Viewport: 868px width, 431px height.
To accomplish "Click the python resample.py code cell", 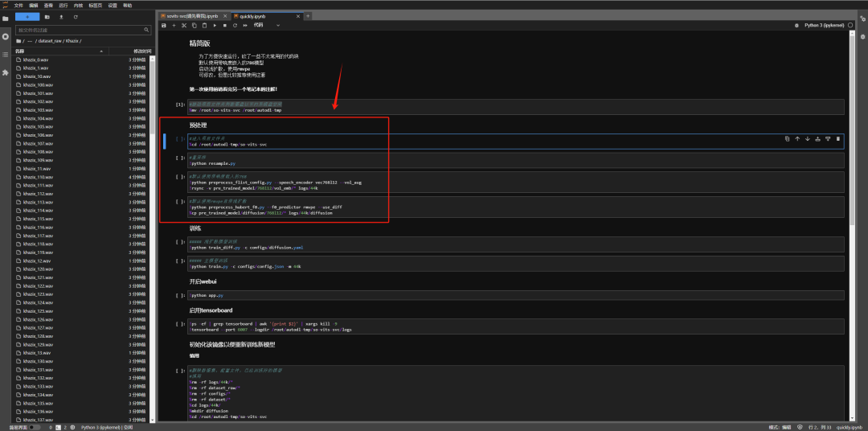I will 515,161.
